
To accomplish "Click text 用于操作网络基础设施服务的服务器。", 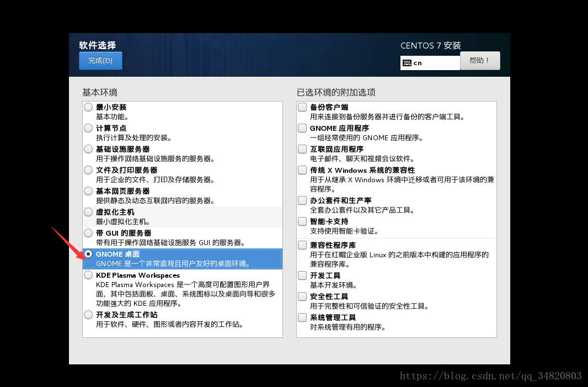I will (155, 159).
